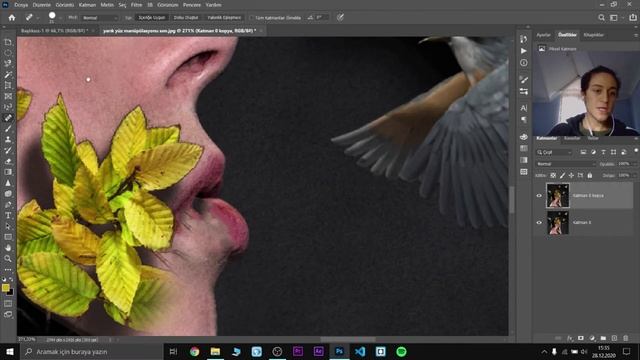This screenshot has height=360, width=640.
Task: Open the Paragraph panel icon
Action: (524, 120)
